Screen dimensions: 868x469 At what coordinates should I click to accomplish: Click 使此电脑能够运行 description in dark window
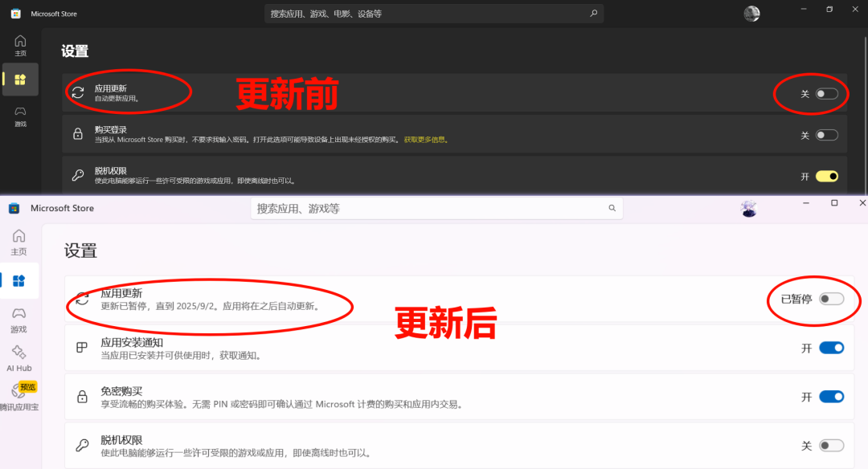point(195,181)
